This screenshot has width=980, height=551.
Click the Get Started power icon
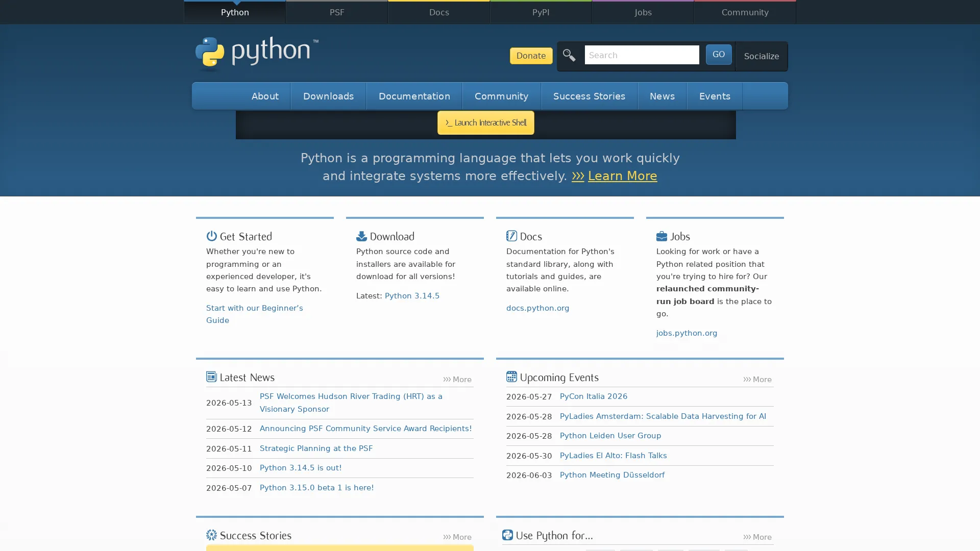pyautogui.click(x=211, y=236)
